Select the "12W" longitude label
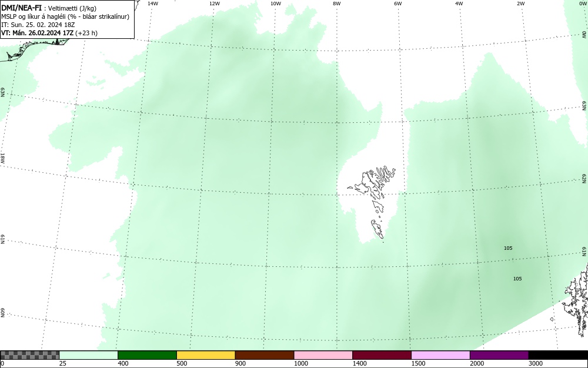The image size is (588, 368). click(215, 4)
